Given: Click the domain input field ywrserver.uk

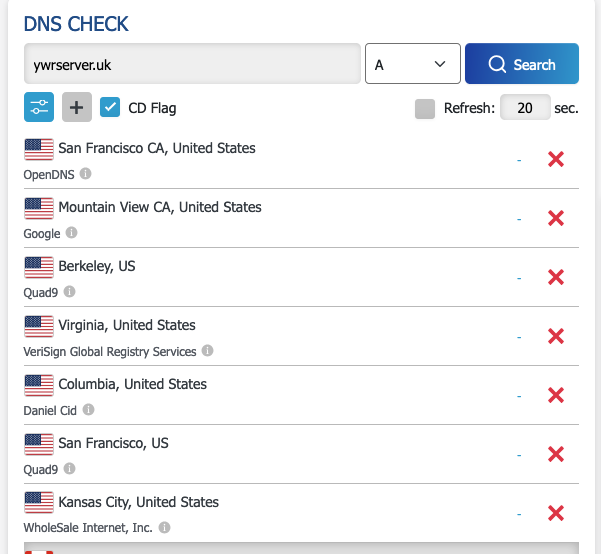Looking at the screenshot, I should pyautogui.click(x=192, y=64).
